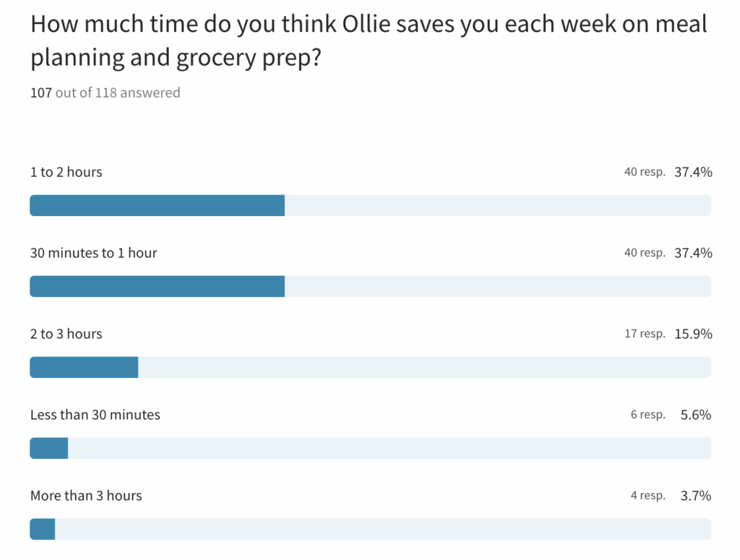Click "40 resp." in the "30 minutes to 1 hour" row
This screenshot has width=740, height=560.
click(x=645, y=253)
